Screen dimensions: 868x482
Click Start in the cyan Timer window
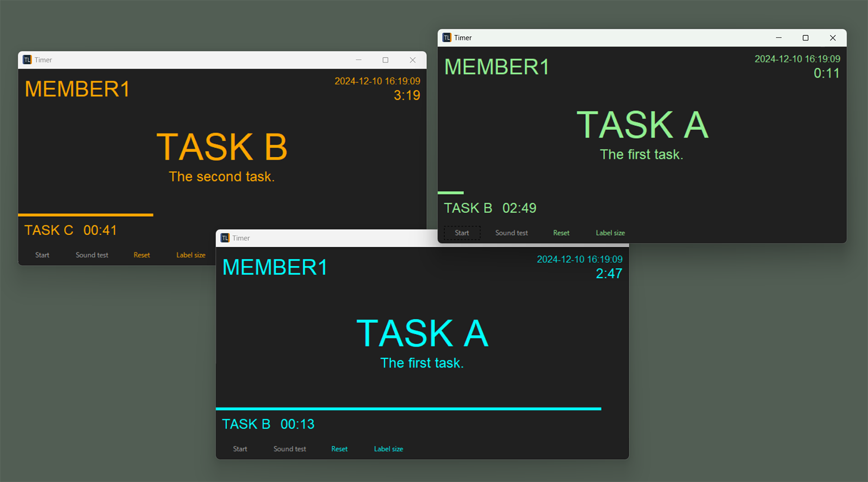click(240, 449)
